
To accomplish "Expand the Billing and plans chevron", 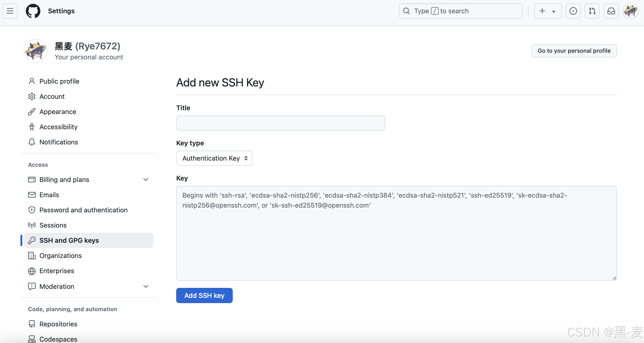I will coord(146,180).
